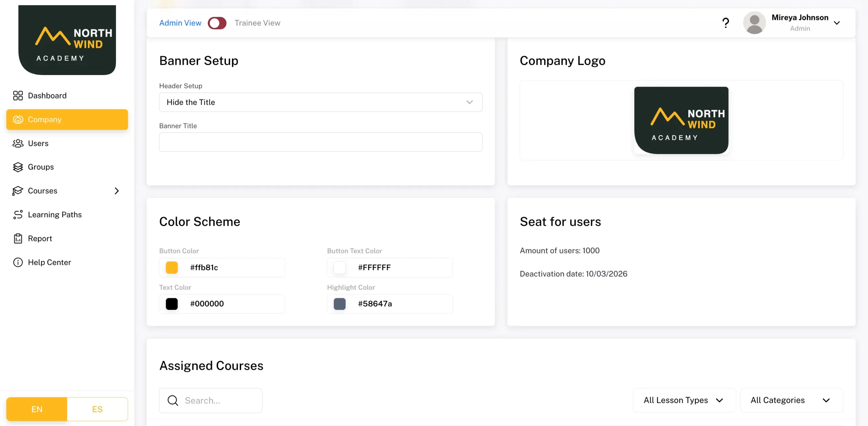Switch language to ES
Viewport: 868px width, 426px height.
pyautogui.click(x=97, y=409)
